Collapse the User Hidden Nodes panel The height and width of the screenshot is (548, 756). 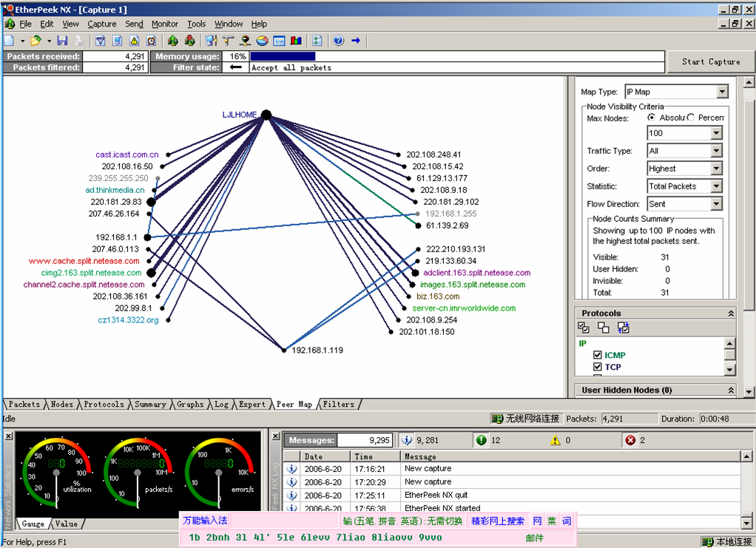point(731,390)
